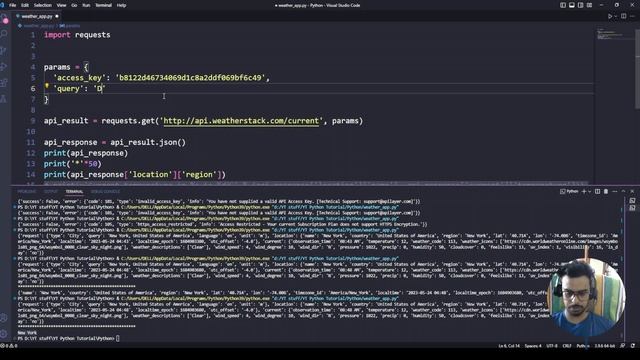Select the Python terminal profile label
Viewport: 640px width, 360px height.
569,191
